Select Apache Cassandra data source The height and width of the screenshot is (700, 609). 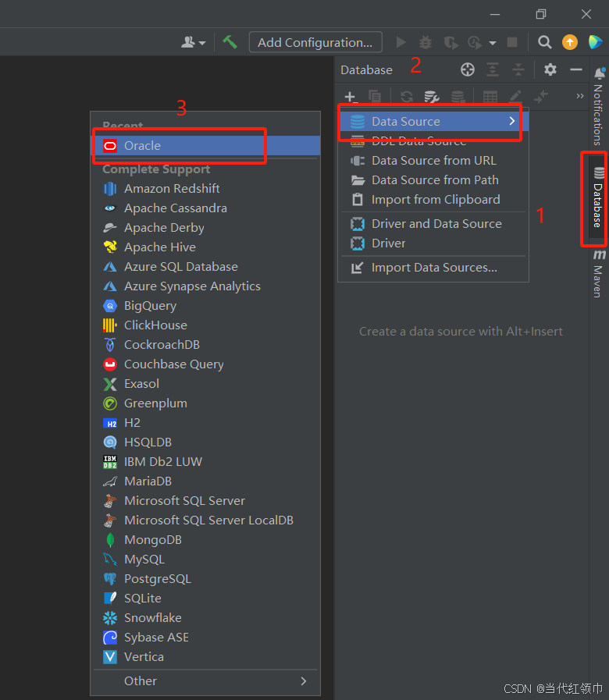tap(207, 208)
